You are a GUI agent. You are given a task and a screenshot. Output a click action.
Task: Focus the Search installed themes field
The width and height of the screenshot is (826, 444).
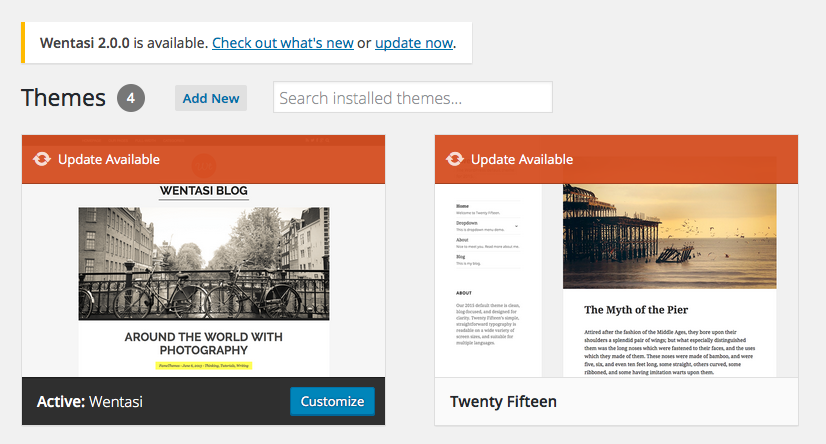click(x=412, y=97)
